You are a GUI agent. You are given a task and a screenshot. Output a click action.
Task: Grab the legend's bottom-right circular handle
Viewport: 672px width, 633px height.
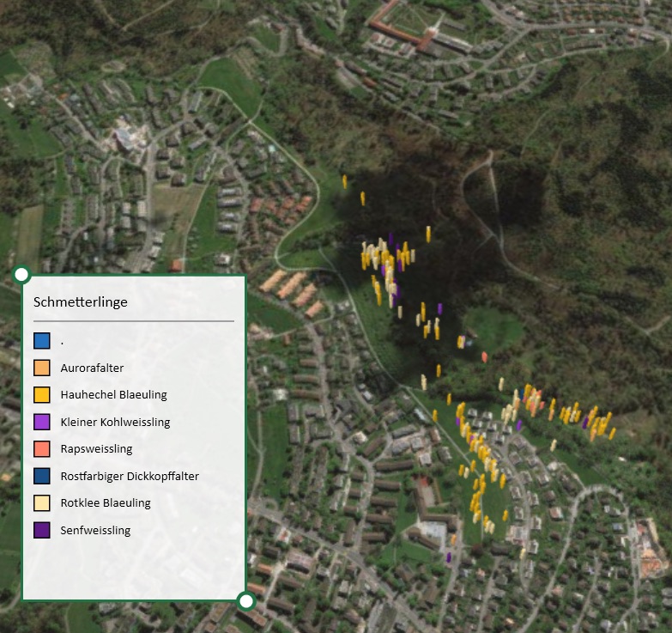(x=246, y=601)
